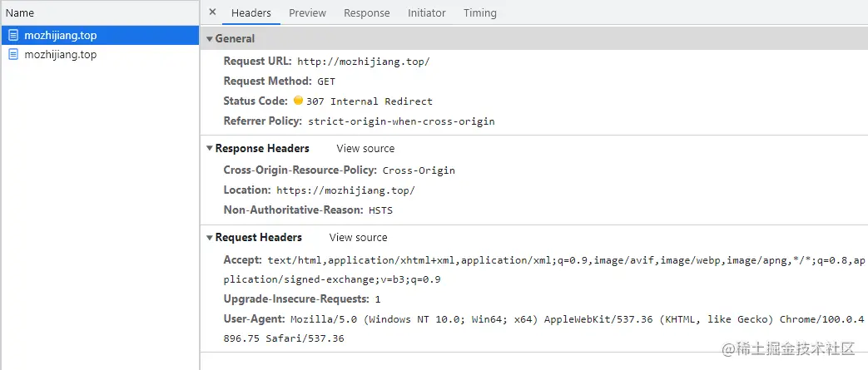
Task: Click View source beside Request Headers
Action: [x=358, y=237]
